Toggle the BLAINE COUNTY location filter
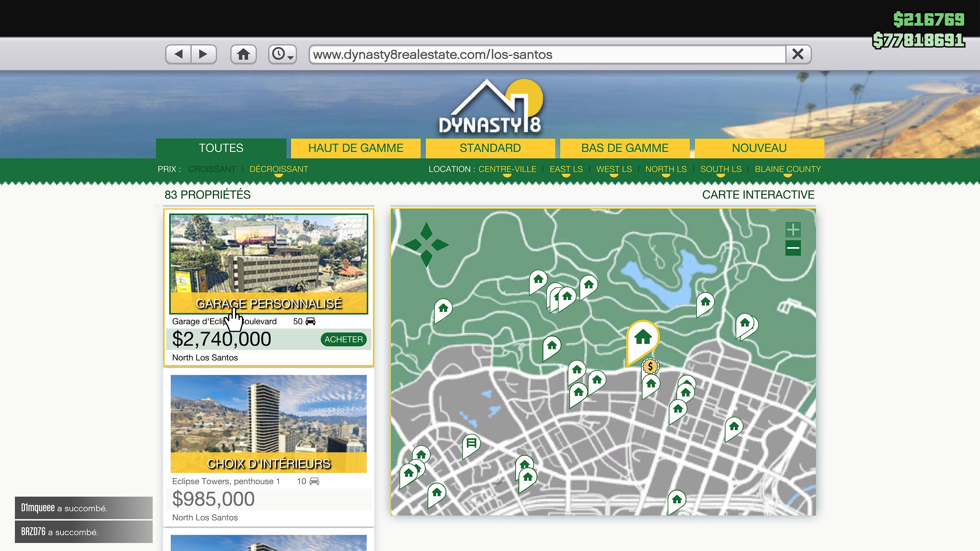This screenshot has width=980, height=551. pyautogui.click(x=788, y=169)
